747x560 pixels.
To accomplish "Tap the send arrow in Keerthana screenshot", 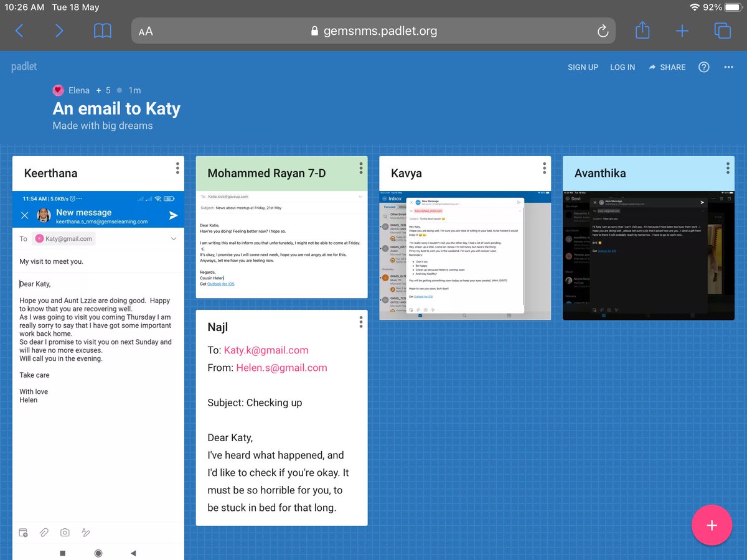I will point(173,215).
